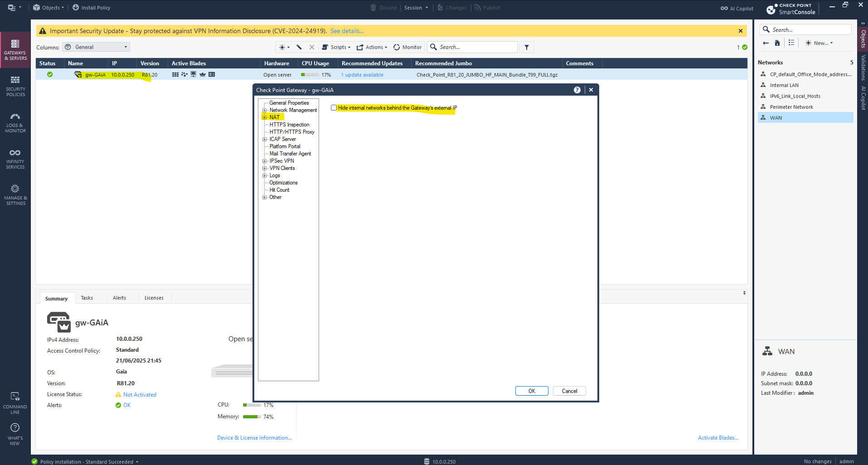Screen dimensions: 868x465
Task: Expand the NAT tree node
Action: pos(265,117)
